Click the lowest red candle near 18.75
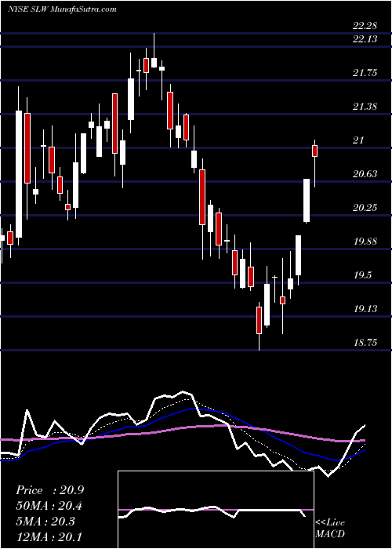 259,320
